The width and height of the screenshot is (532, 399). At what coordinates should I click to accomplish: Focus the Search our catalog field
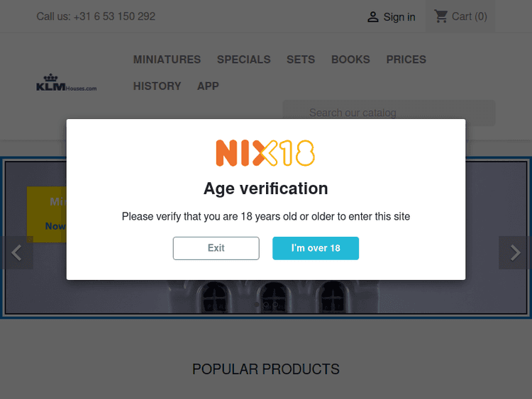point(389,113)
